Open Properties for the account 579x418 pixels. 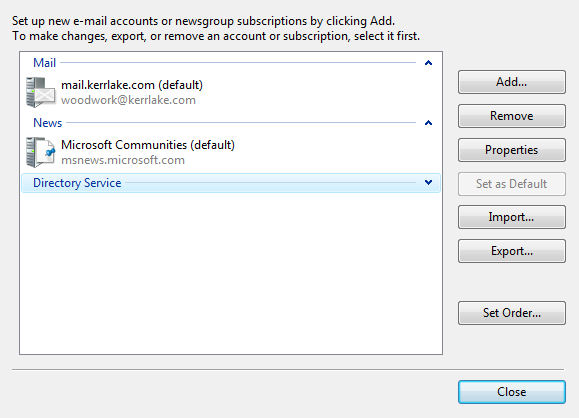(x=512, y=150)
